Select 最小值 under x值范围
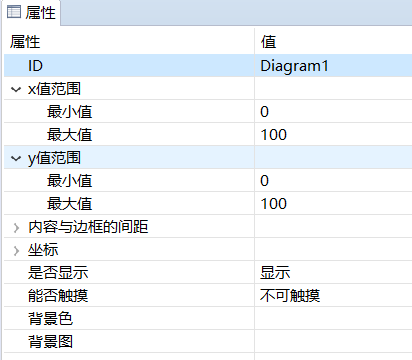Image resolution: width=412 pixels, height=360 pixels. click(69, 112)
